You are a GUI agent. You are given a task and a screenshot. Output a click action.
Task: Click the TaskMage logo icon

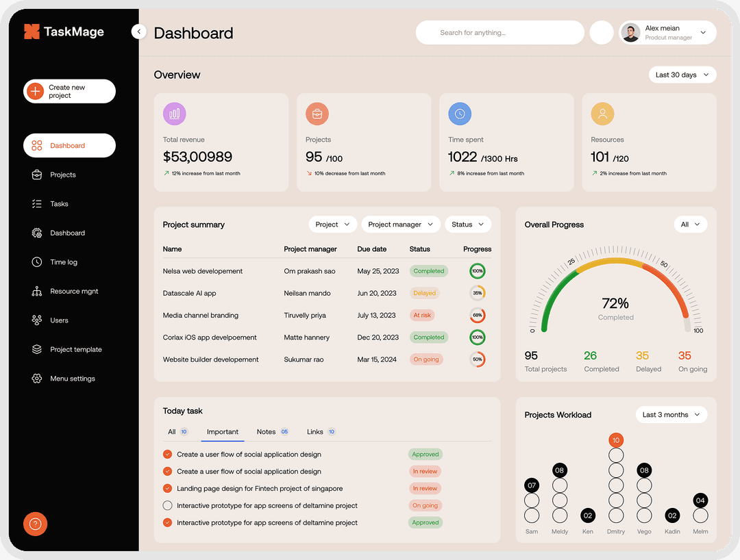click(32, 31)
